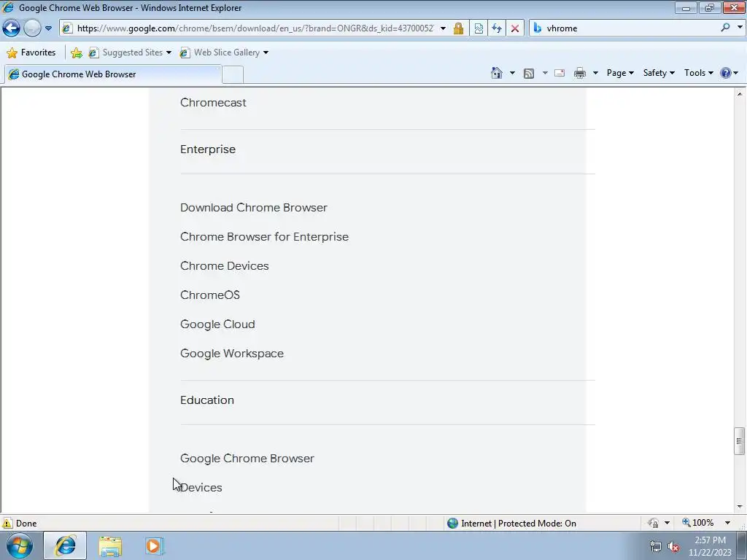Expand the Feeds dropdown arrow
The width and height of the screenshot is (747, 560).
(x=545, y=73)
